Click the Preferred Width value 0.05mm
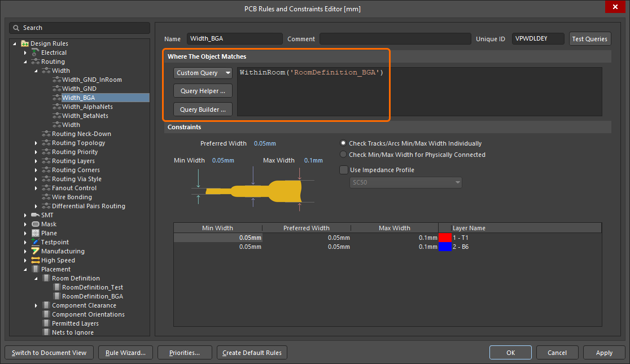630x364 pixels. tap(265, 143)
